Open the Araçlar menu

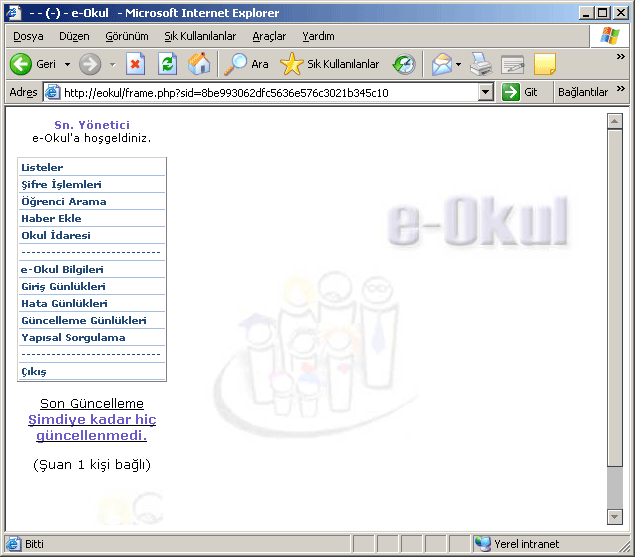269,36
